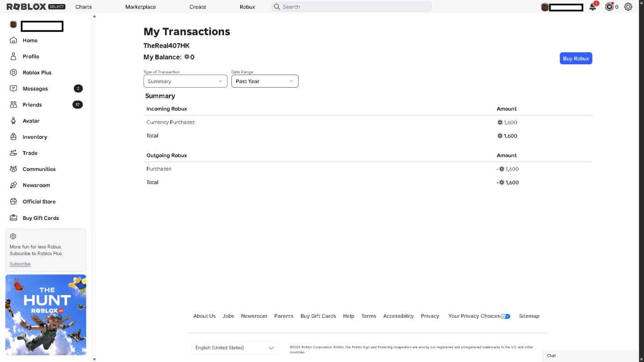This screenshot has width=644, height=362.
Task: Open the Charts tab in the header
Action: pos(84,7)
